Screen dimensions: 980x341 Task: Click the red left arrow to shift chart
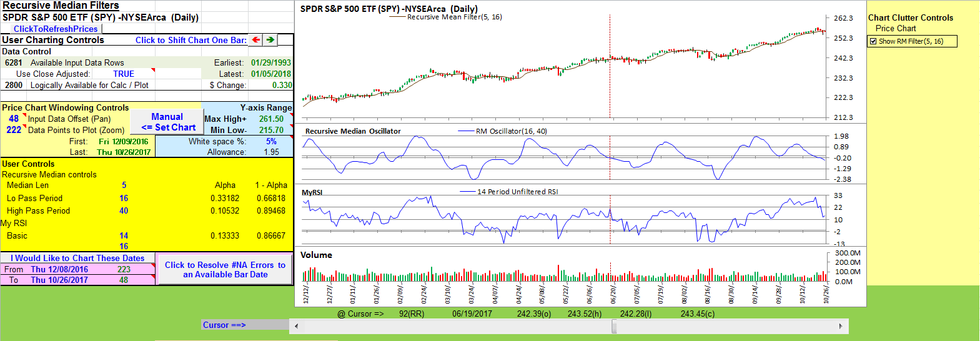[x=256, y=40]
